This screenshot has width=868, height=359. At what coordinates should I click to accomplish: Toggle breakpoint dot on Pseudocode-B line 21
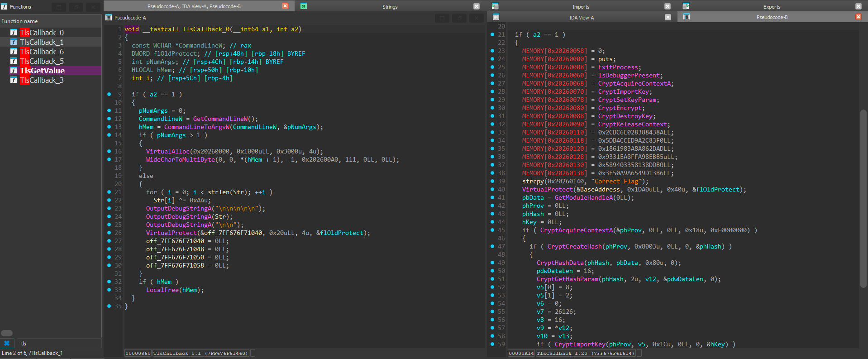492,34
